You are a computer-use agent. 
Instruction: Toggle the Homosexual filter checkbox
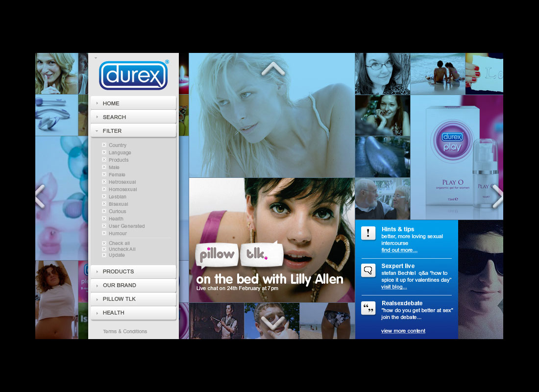point(104,189)
